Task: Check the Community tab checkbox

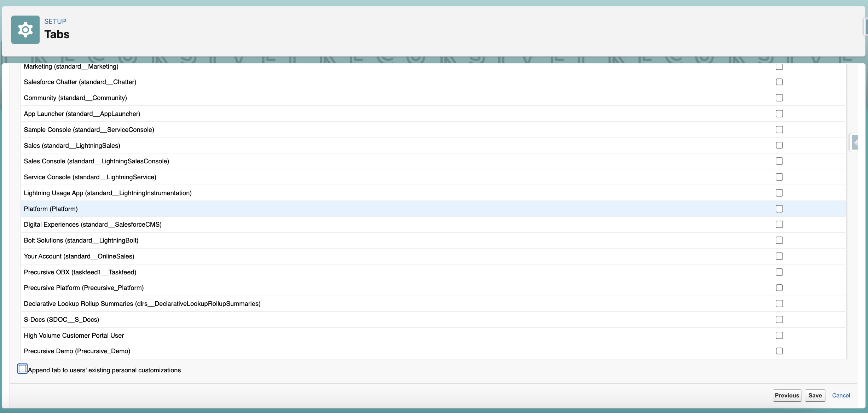Action: click(779, 98)
